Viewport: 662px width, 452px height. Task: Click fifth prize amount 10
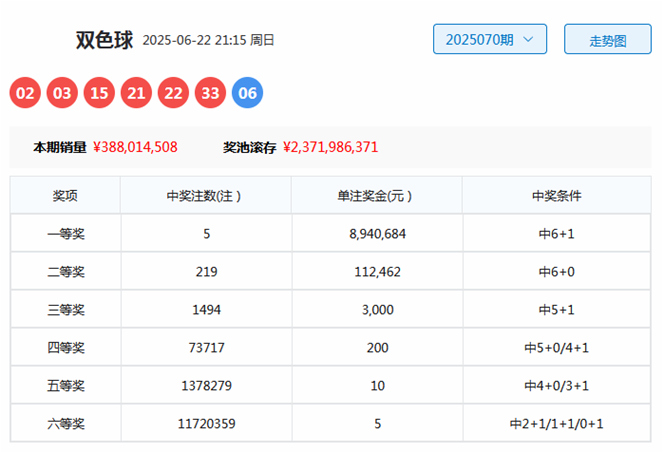(x=377, y=386)
